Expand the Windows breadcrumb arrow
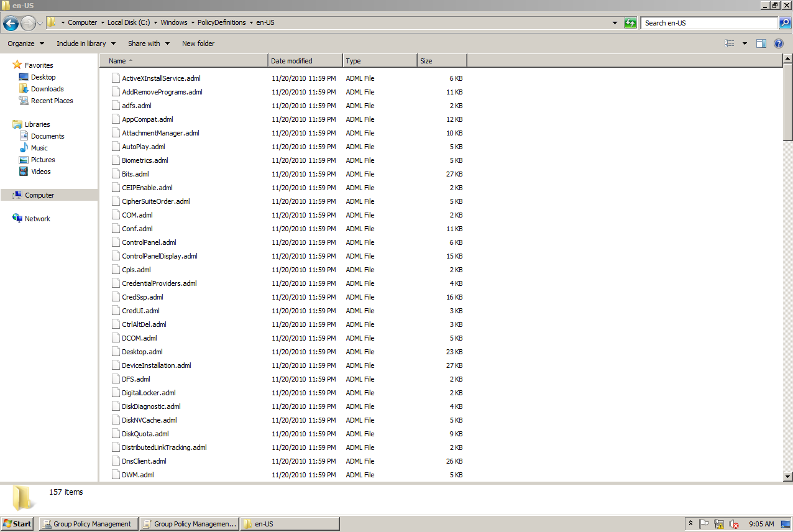 [x=193, y=22]
